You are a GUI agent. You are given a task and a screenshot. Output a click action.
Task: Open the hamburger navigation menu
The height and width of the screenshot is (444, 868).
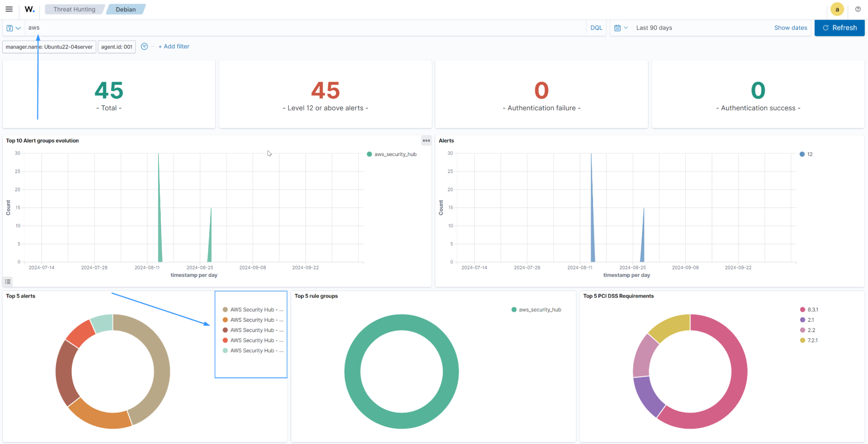[x=9, y=9]
